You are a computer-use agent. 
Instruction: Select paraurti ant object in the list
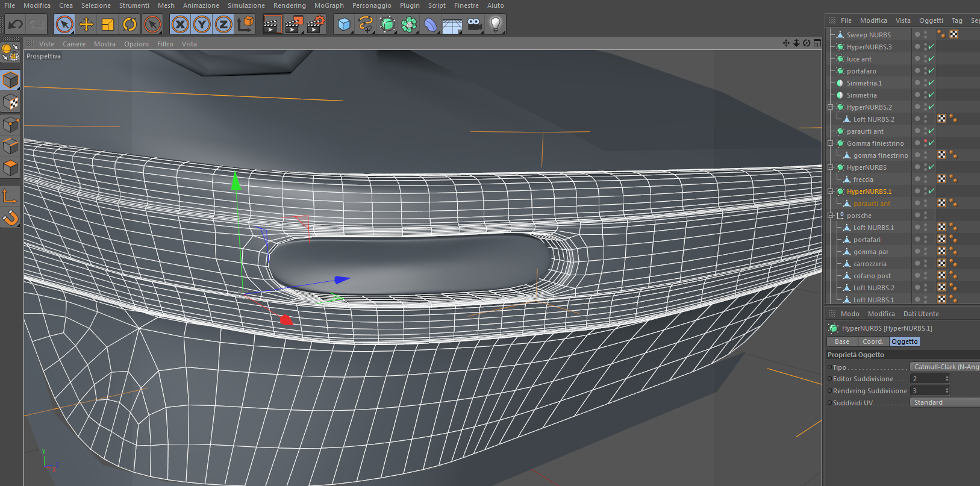[x=865, y=131]
